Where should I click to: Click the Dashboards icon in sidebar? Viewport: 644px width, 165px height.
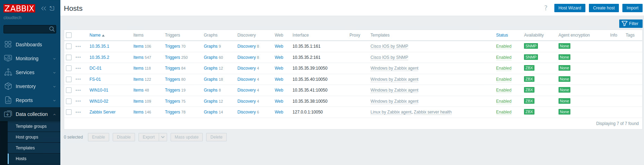(x=8, y=44)
